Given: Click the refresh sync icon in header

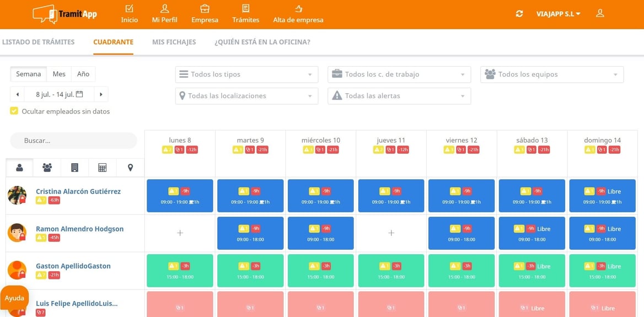Looking at the screenshot, I should tap(519, 14).
